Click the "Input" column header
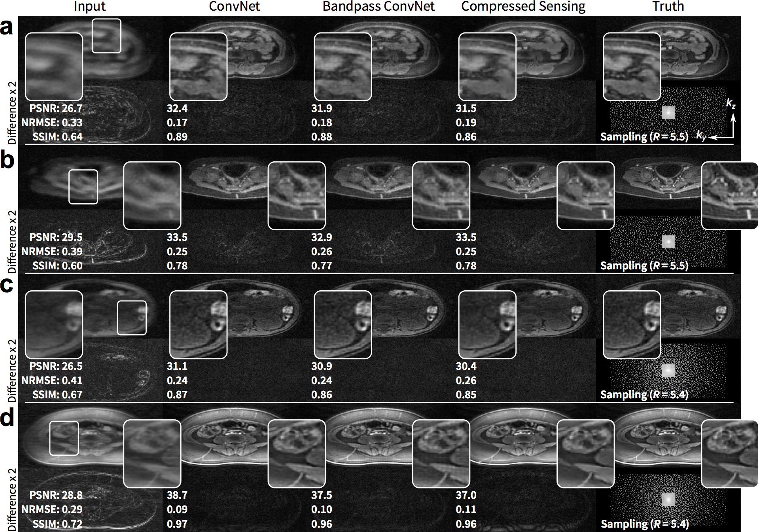 pos(89,7)
